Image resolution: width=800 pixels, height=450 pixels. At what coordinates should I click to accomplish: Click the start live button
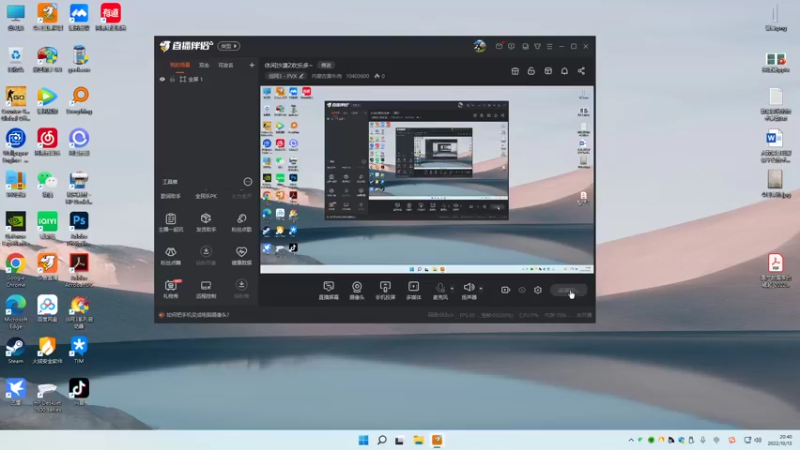568,290
